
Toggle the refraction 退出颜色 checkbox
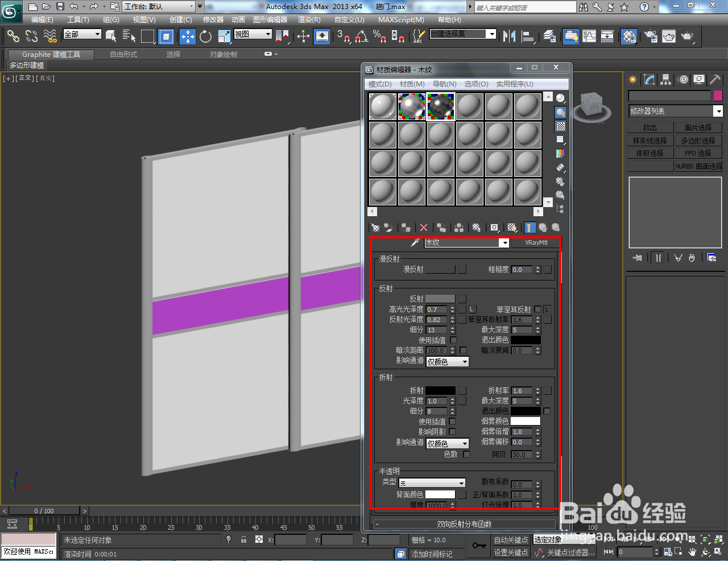[x=547, y=411]
